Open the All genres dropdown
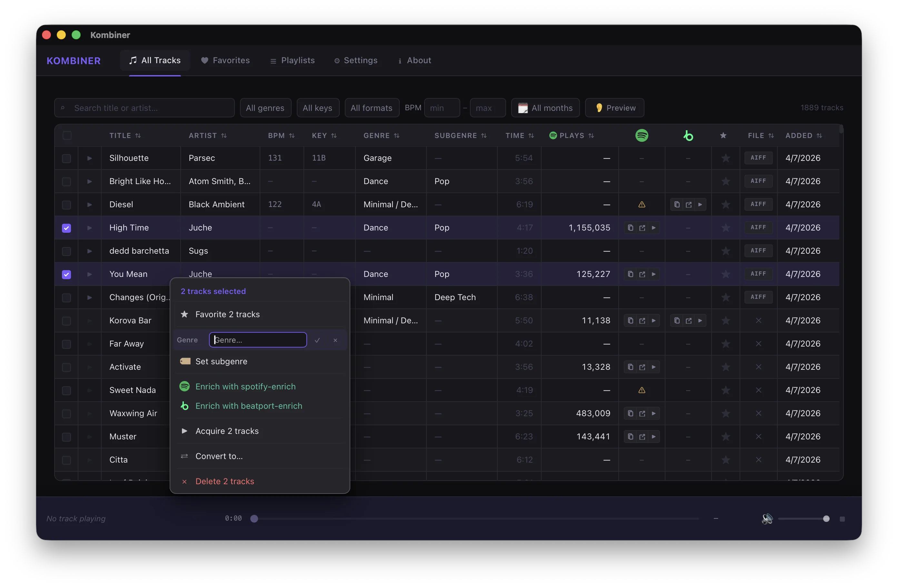 click(265, 108)
